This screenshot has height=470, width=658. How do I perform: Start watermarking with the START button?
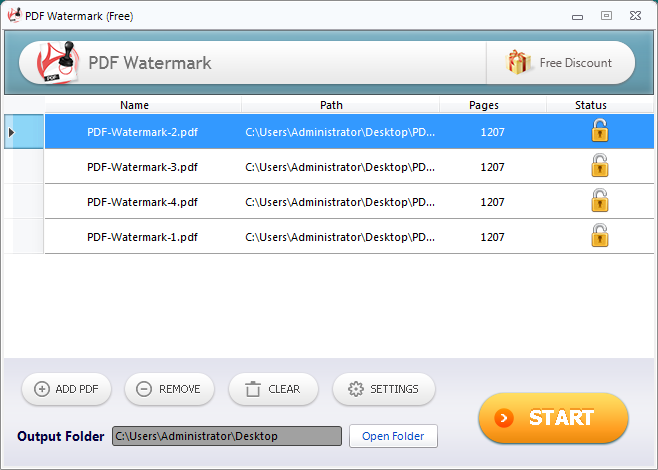click(553, 418)
